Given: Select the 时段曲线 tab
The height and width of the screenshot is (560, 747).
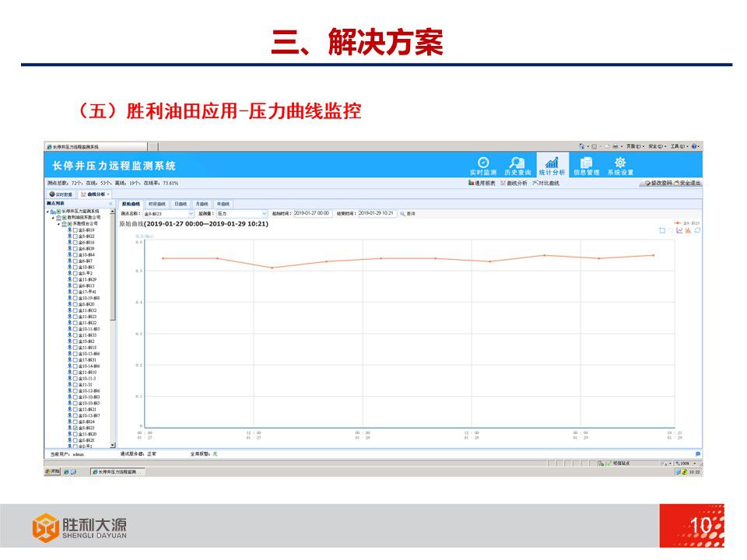Looking at the screenshot, I should 156,204.
